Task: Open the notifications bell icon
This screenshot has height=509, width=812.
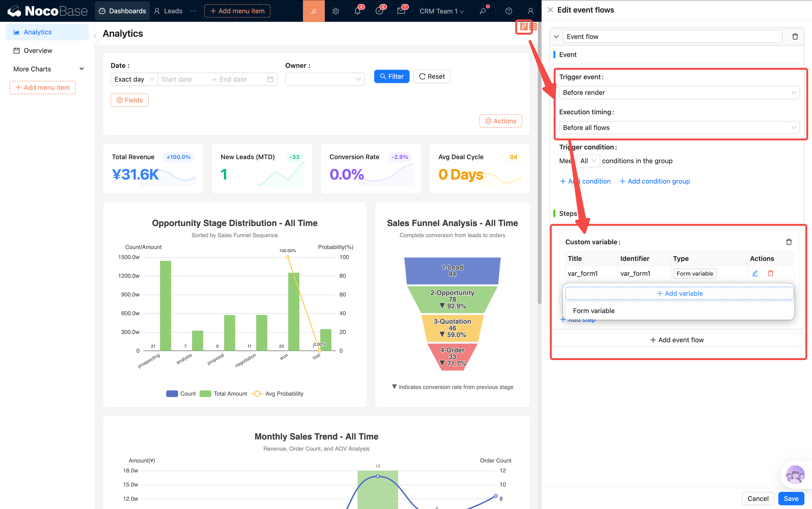Action: pyautogui.click(x=358, y=11)
